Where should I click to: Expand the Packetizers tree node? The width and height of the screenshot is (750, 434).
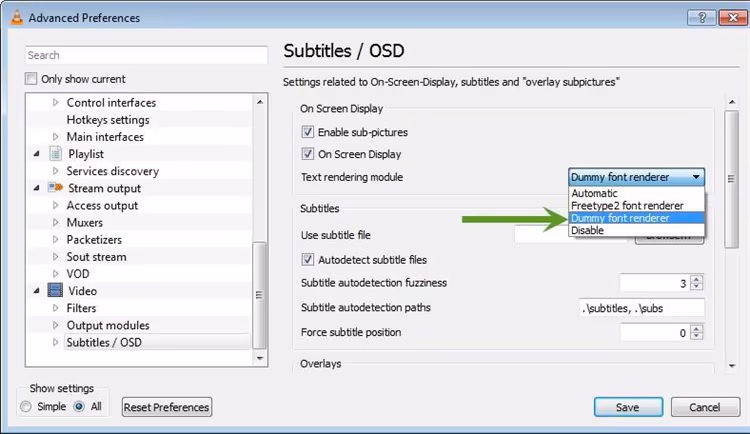55,239
